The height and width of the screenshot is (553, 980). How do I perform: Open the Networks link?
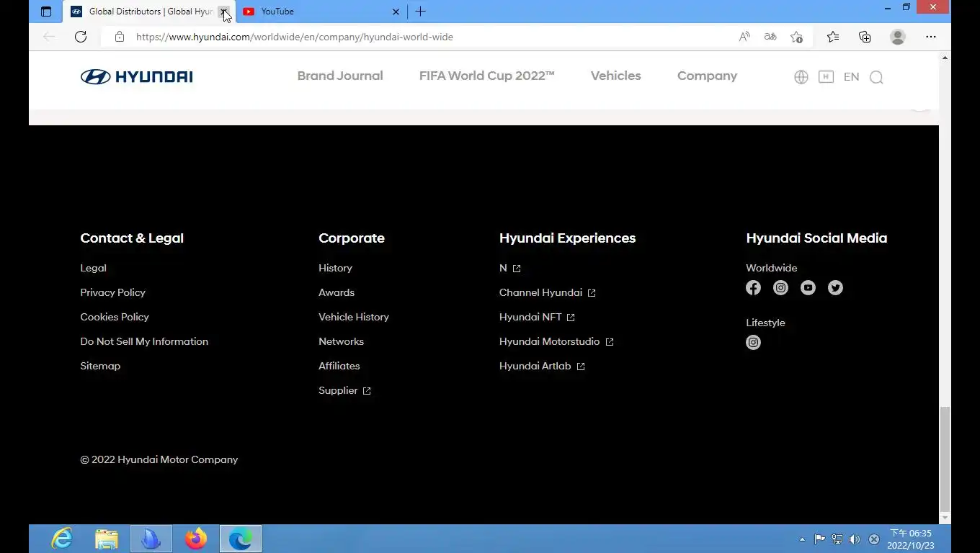pos(341,341)
